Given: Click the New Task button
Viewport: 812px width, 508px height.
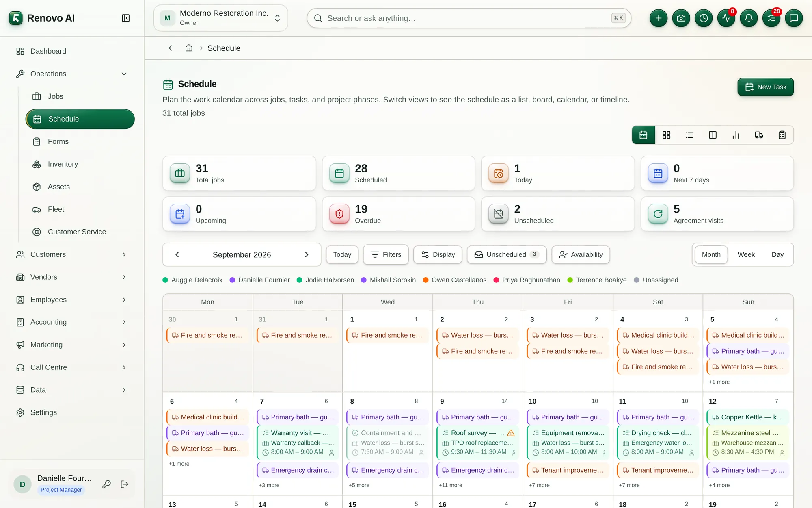Looking at the screenshot, I should (x=765, y=87).
